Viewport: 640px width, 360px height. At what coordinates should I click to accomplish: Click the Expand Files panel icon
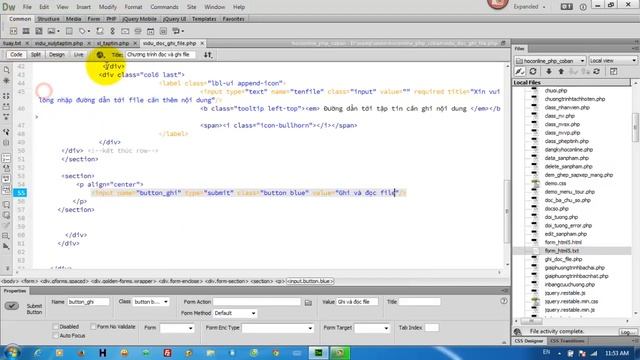click(613, 71)
